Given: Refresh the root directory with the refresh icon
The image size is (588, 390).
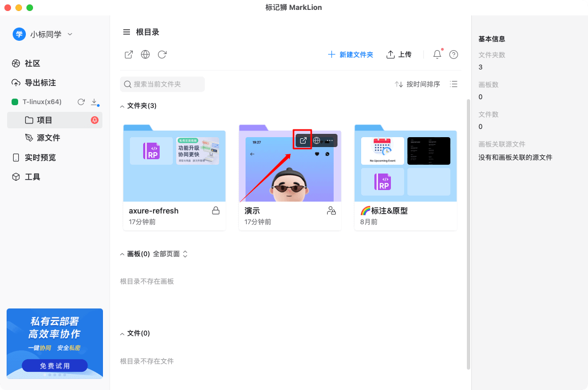Looking at the screenshot, I should pyautogui.click(x=161, y=55).
